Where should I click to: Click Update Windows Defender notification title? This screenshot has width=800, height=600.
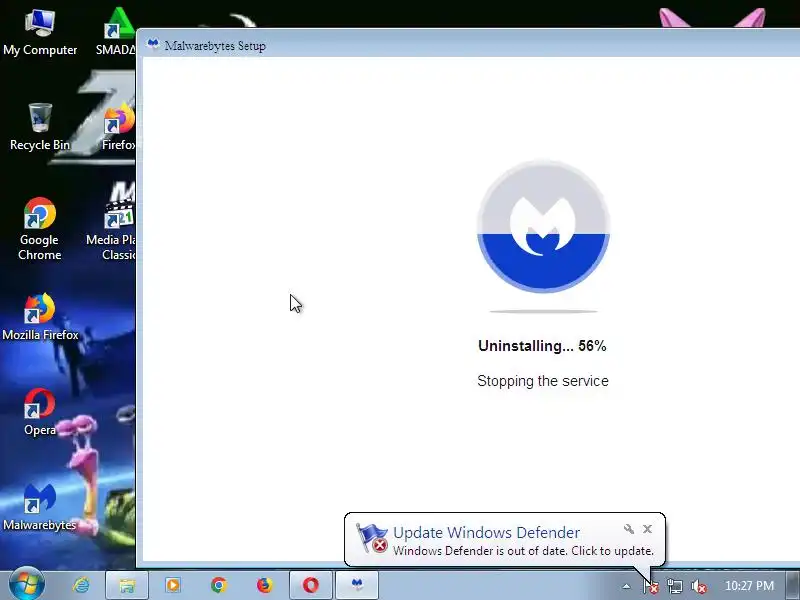[486, 533]
